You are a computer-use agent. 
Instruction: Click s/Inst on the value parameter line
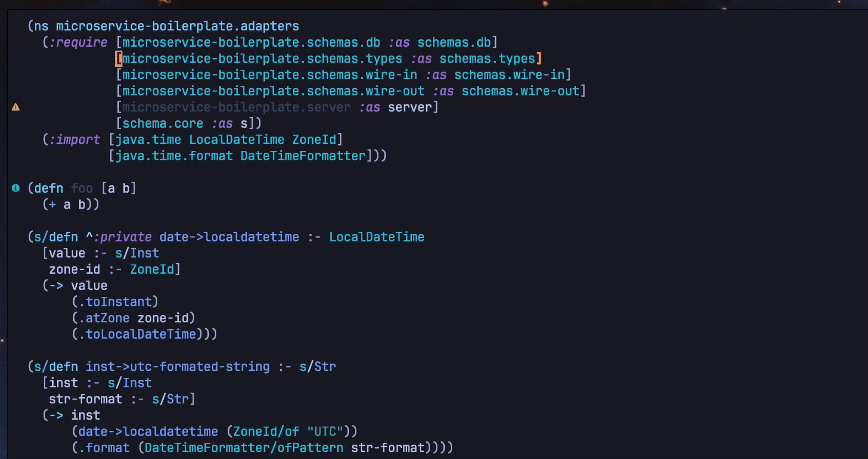click(x=137, y=253)
